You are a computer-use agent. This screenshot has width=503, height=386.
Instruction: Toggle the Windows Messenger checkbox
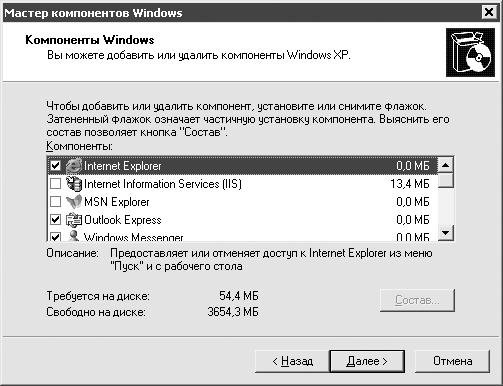pos(55,236)
